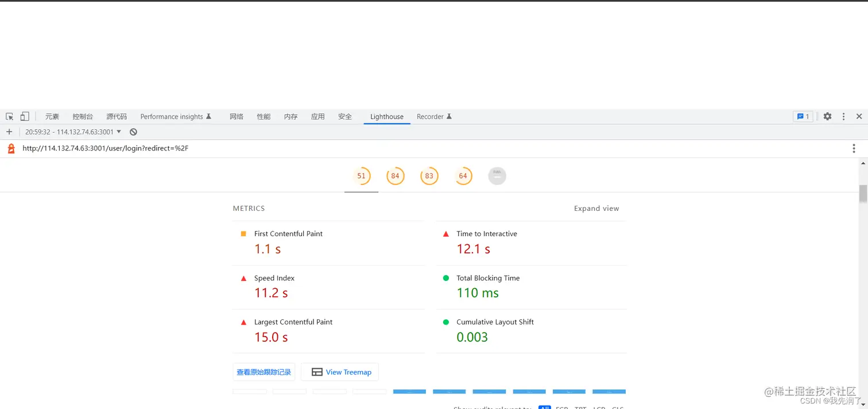Click the Cumulative Layout Shift label

(495, 322)
